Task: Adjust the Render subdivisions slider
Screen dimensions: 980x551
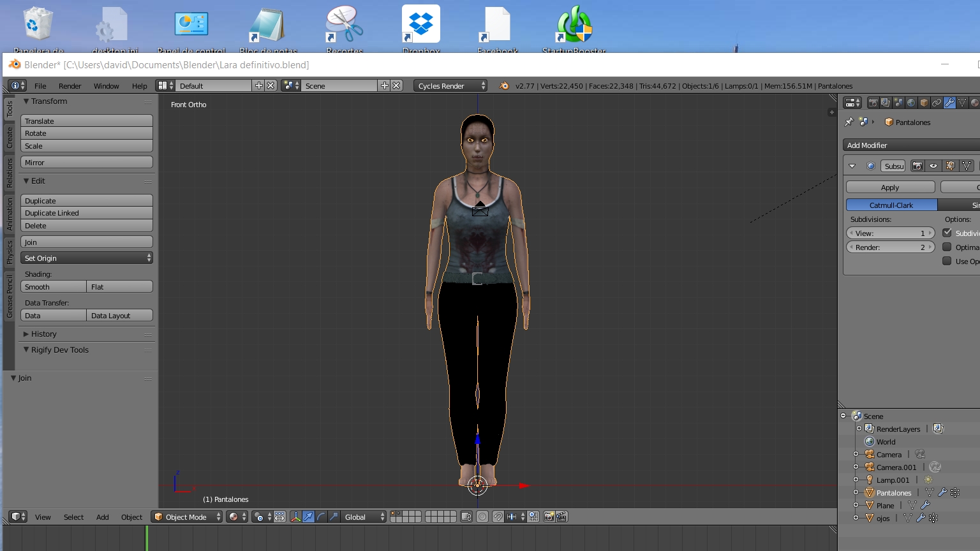Action: (x=890, y=247)
